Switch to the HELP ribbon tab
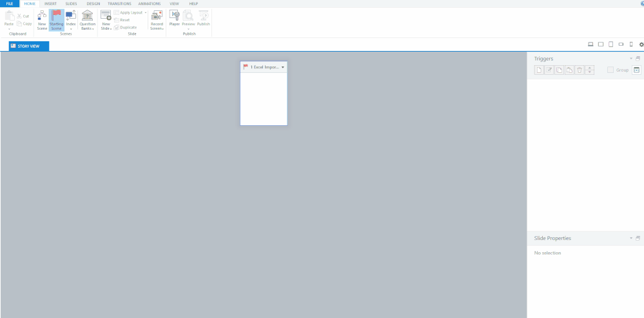The height and width of the screenshot is (318, 644). pos(193,4)
